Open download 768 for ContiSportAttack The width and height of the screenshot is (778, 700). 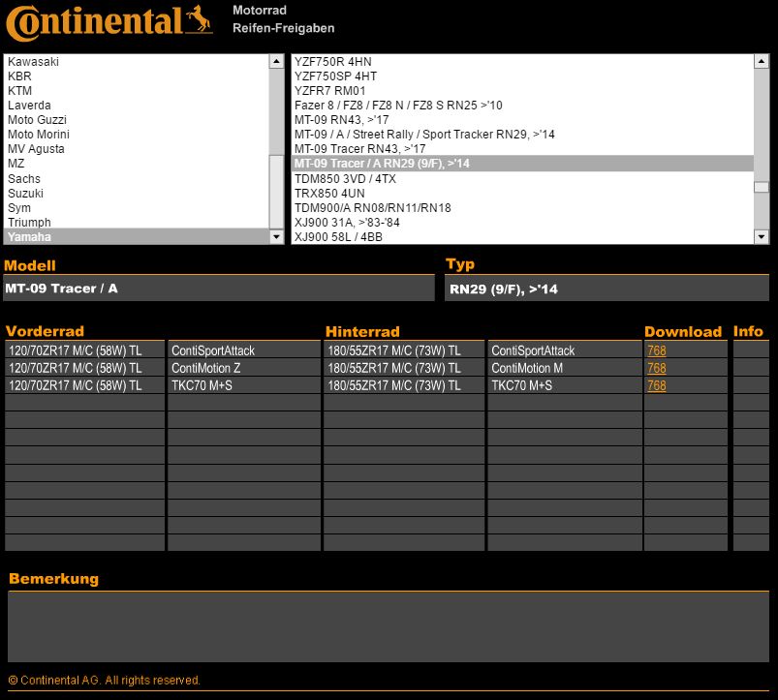656,351
